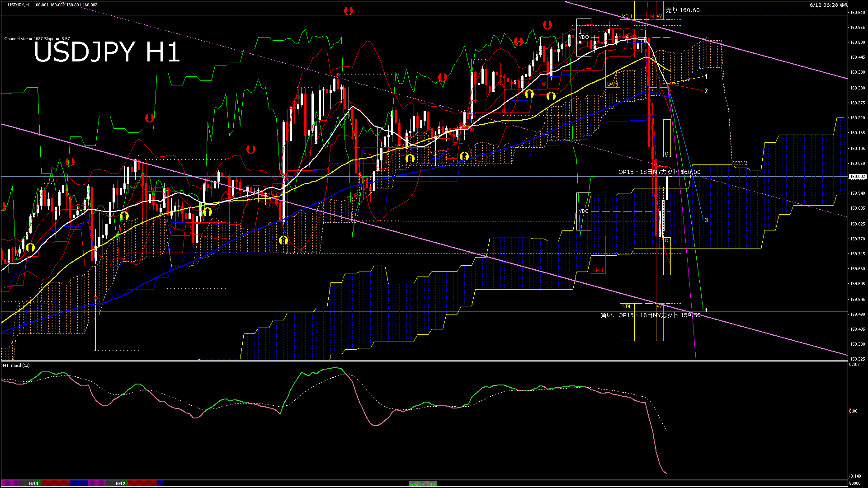
Task: Select the orange LWH label
Action: (612, 84)
